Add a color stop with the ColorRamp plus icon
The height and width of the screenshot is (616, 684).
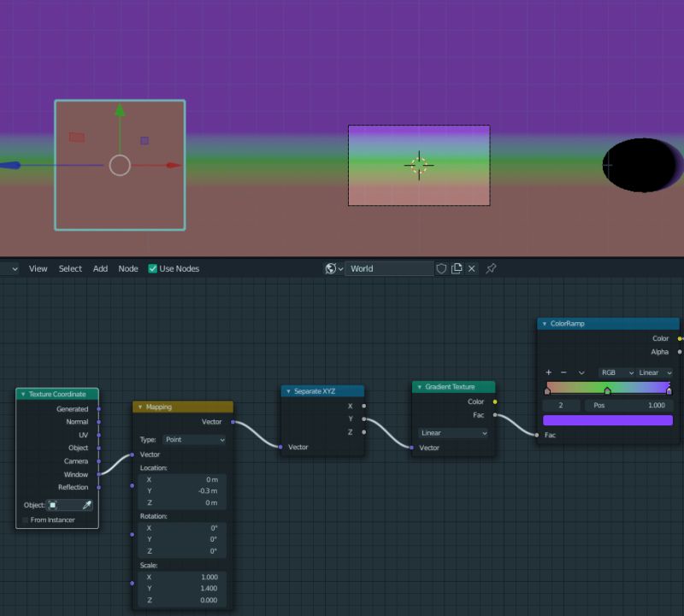tap(547, 372)
